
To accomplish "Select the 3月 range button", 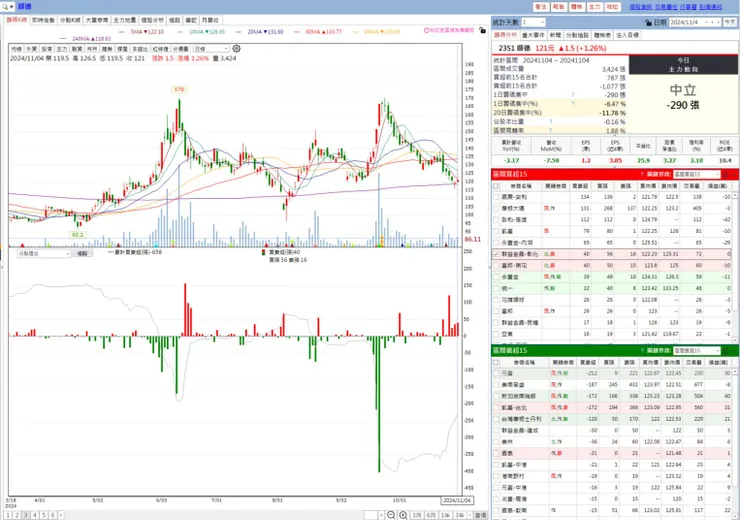I will click(417, 515).
